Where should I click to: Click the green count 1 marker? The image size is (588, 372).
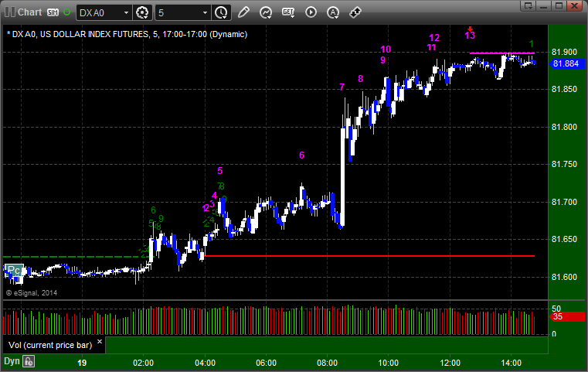531,44
